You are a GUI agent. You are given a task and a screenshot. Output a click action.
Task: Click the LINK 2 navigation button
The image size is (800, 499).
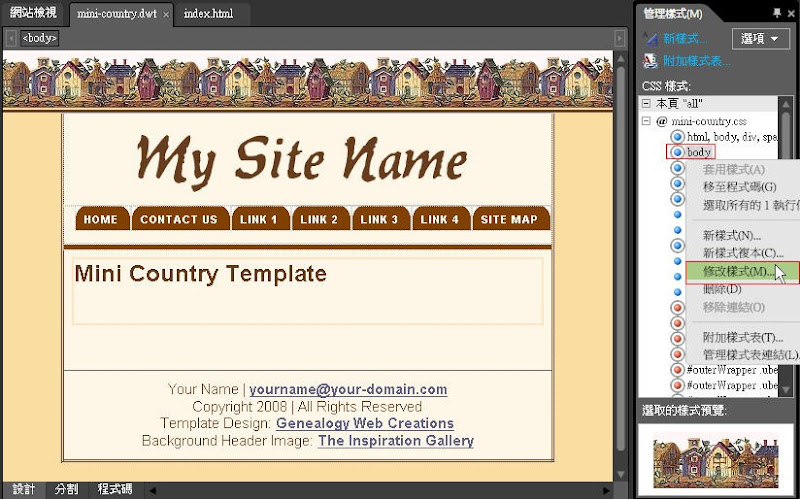[x=321, y=218]
